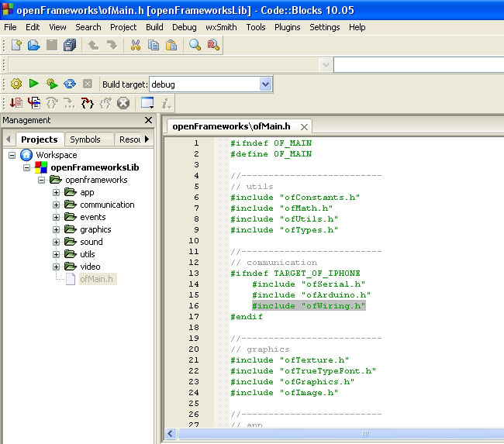Close the openFrameworks\ofMain.h editor tab
Image resolution: width=504 pixels, height=444 pixels.
[304, 126]
